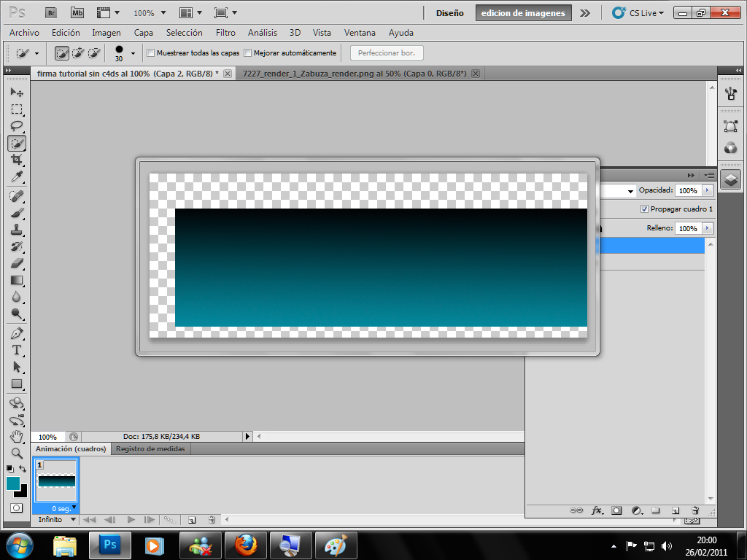Select the Gradient tool

[x=17, y=280]
